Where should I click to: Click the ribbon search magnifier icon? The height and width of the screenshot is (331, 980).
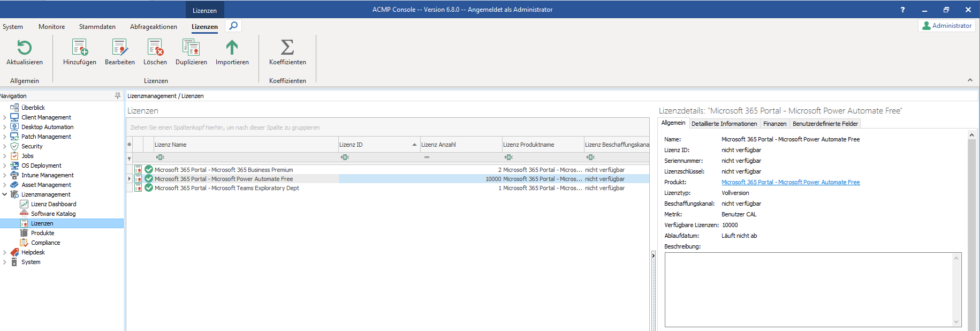pos(233,26)
